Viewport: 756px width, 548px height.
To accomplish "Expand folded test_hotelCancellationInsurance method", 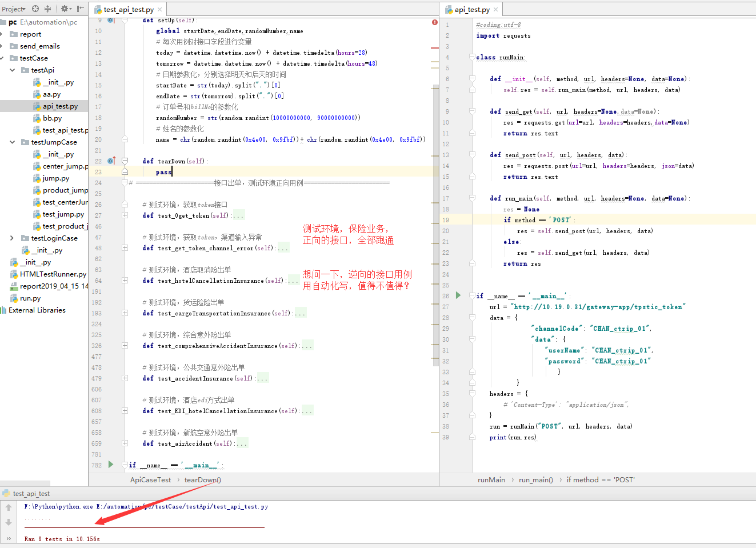I will 125,281.
